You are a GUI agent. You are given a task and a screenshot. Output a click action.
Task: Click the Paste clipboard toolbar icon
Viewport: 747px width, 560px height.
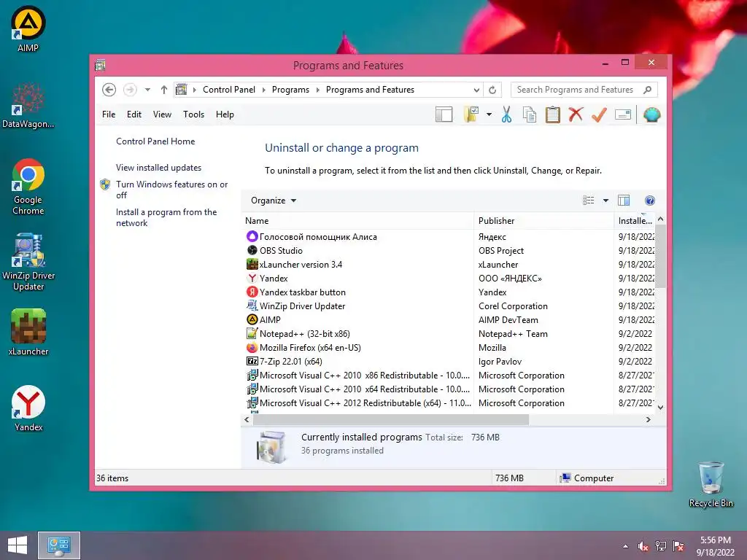(x=553, y=114)
